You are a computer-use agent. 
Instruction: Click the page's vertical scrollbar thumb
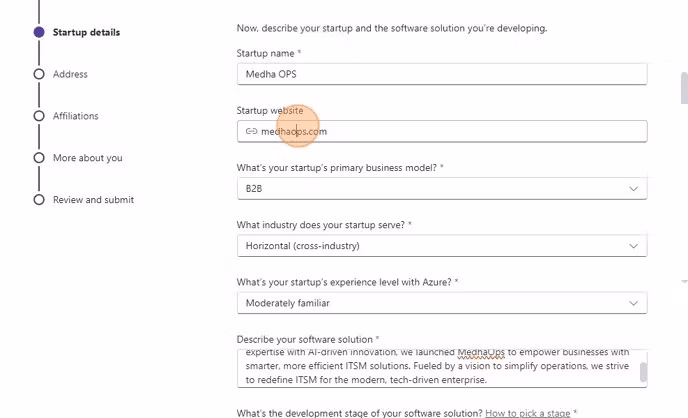coord(683,88)
